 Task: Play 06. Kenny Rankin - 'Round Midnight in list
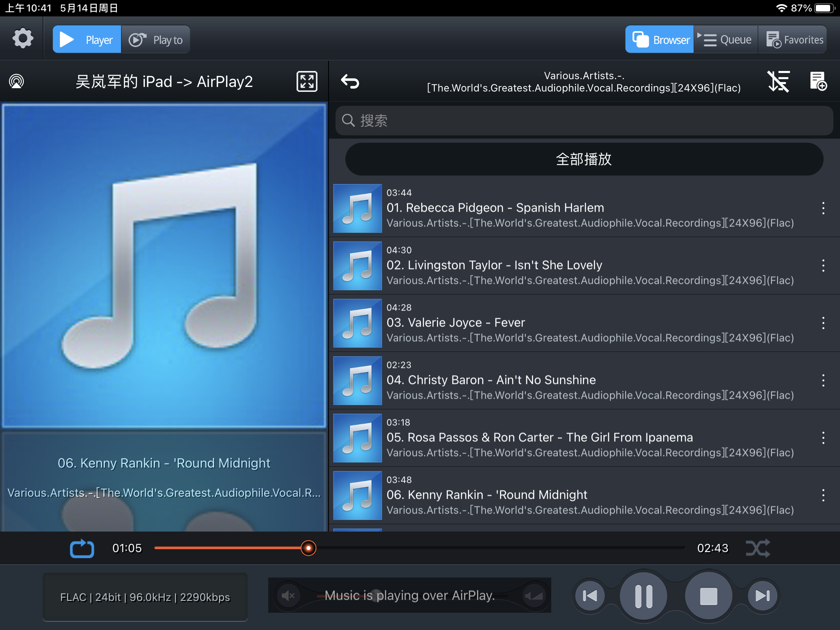pos(584,495)
